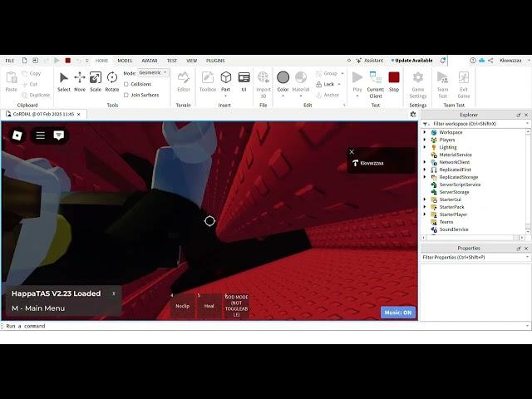Expand the StarterGui node
Image resolution: width=532 pixels, height=399 pixels.
425,199
